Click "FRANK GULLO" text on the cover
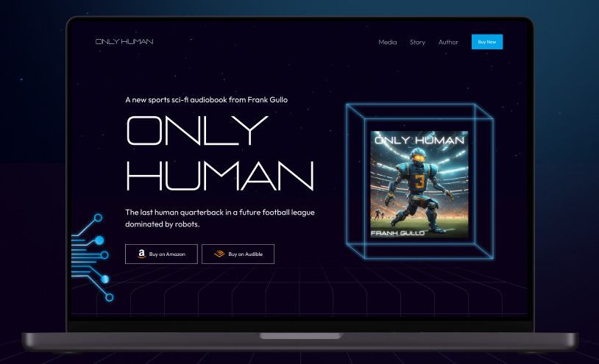 (x=397, y=233)
